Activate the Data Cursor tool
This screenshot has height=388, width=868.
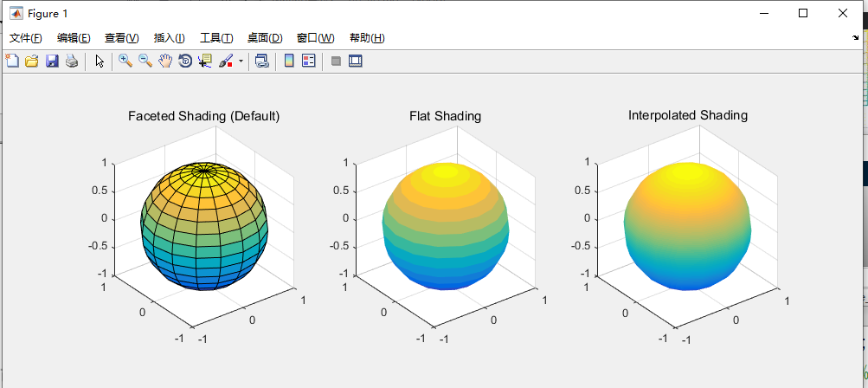(x=205, y=61)
